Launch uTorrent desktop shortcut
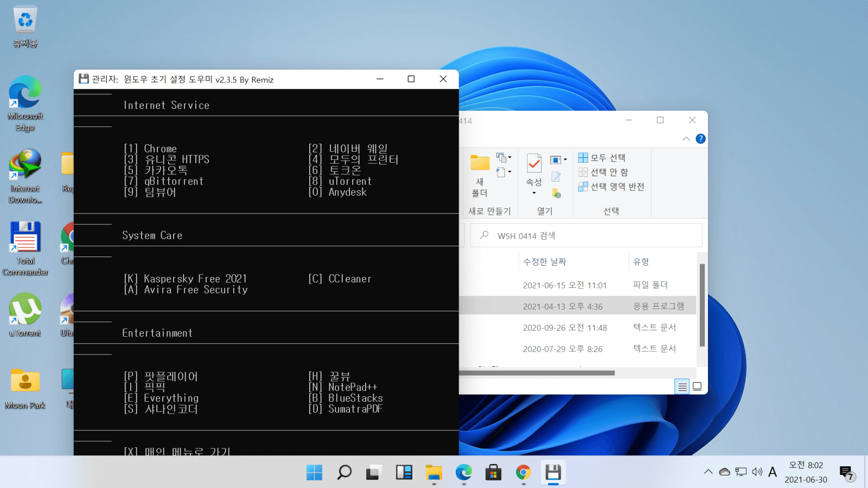Image resolution: width=868 pixels, height=488 pixels. [x=25, y=315]
